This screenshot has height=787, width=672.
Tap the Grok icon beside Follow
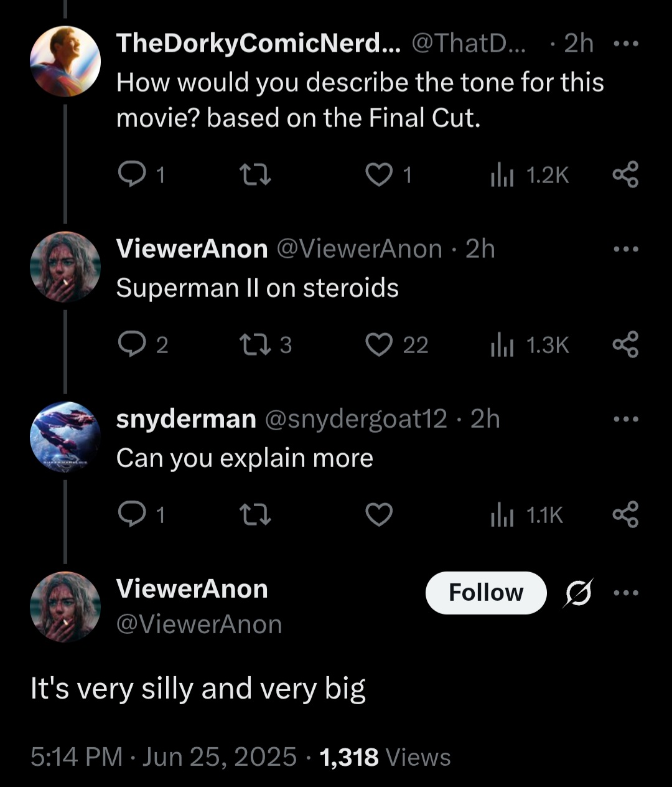(x=578, y=593)
